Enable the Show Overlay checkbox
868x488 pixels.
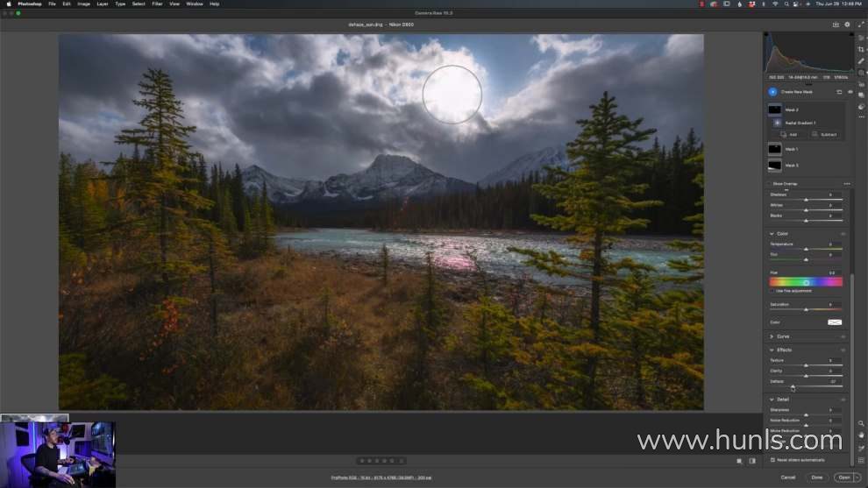coord(770,184)
